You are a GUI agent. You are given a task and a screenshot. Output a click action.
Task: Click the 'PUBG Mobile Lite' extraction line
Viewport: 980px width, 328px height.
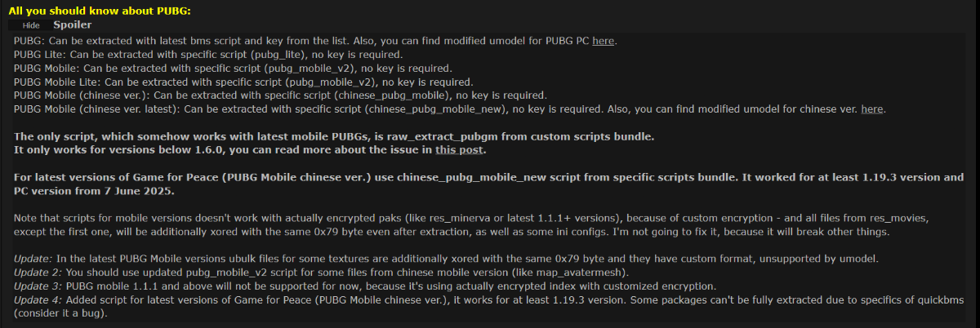pos(243,82)
